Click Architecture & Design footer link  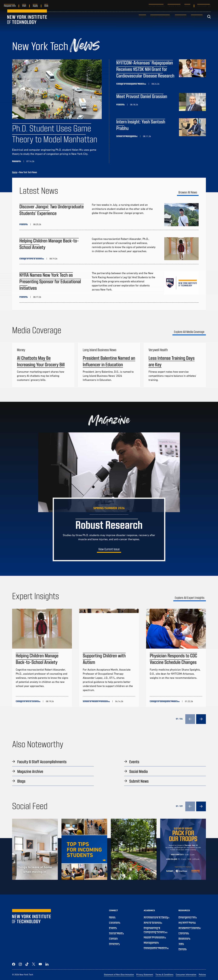(157, 918)
